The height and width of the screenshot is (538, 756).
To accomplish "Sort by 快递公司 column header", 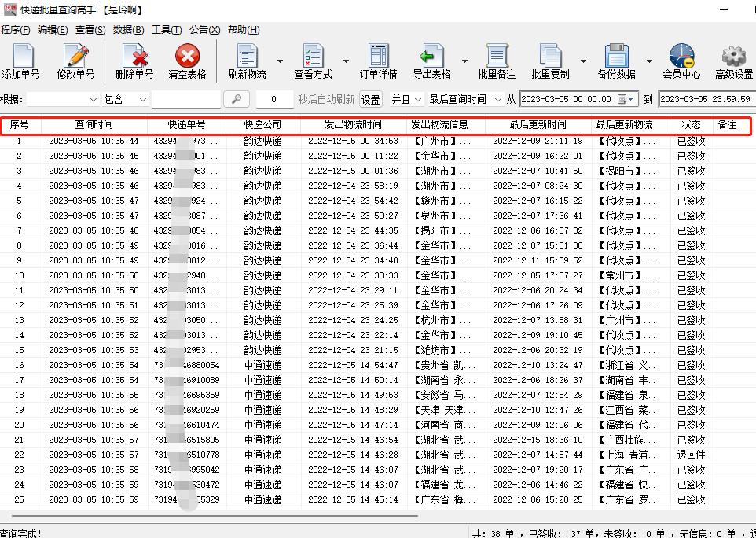I will 262,124.
